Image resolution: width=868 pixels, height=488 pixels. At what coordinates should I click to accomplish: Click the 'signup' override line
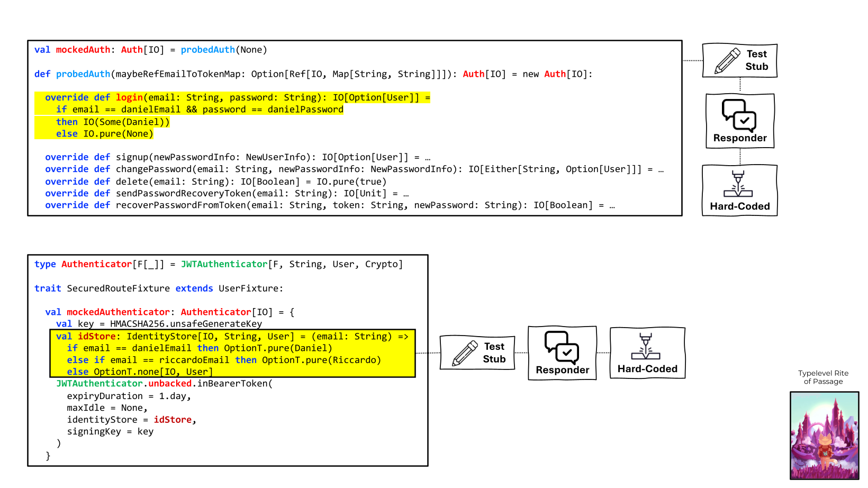(238, 157)
